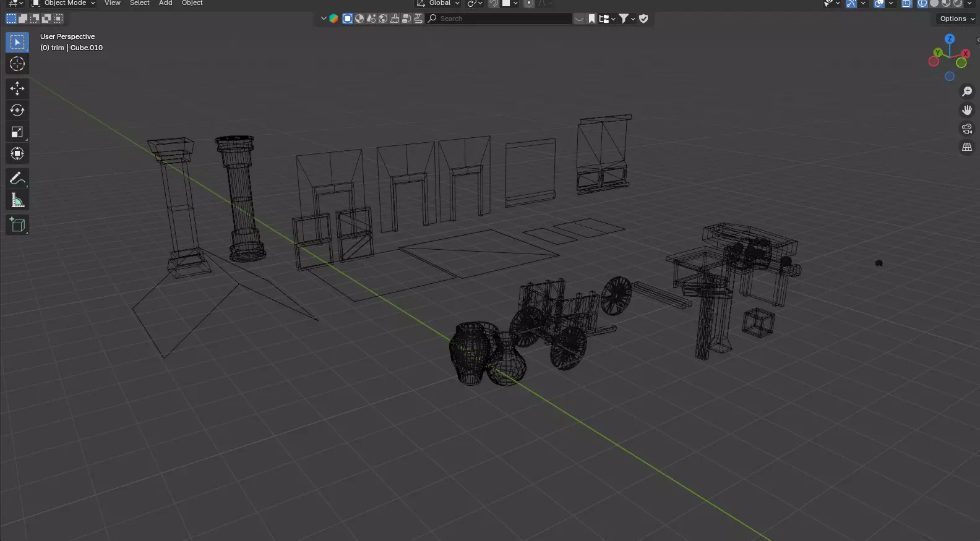This screenshot has height=541, width=980.
Task: Toggle show gizmo button
Action: pyautogui.click(x=851, y=3)
